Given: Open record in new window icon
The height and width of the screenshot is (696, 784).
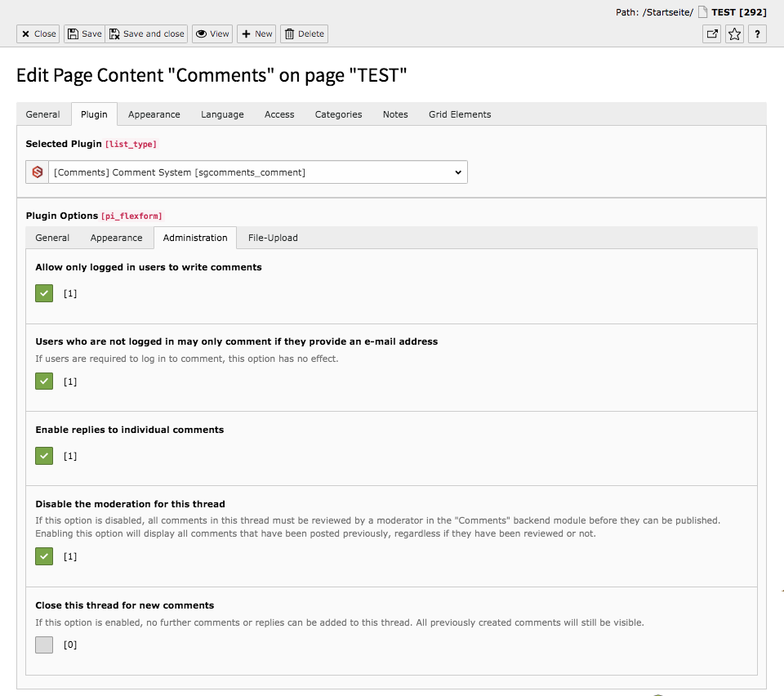Looking at the screenshot, I should coord(711,34).
